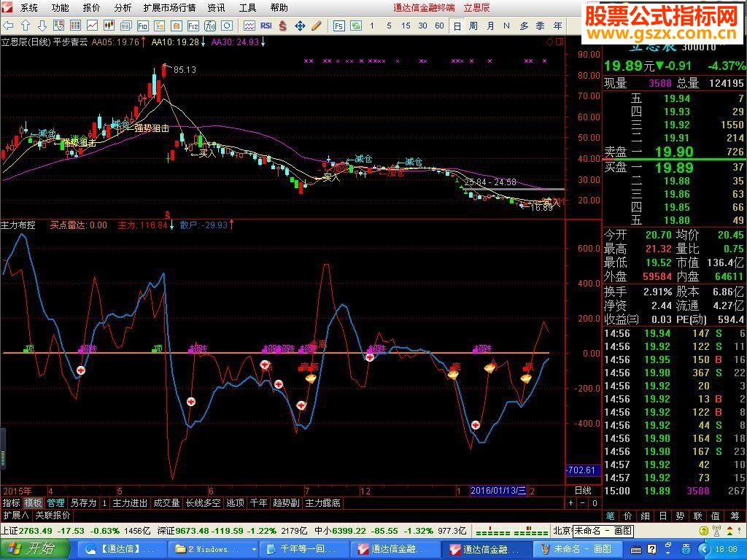Click the 另存为 button
The height and width of the screenshot is (560, 747).
pos(83,503)
